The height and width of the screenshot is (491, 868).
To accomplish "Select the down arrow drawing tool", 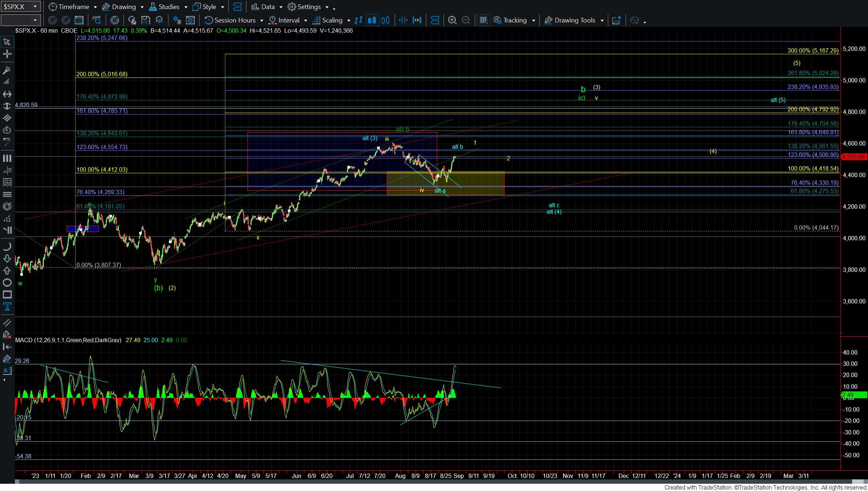I will (x=7, y=259).
